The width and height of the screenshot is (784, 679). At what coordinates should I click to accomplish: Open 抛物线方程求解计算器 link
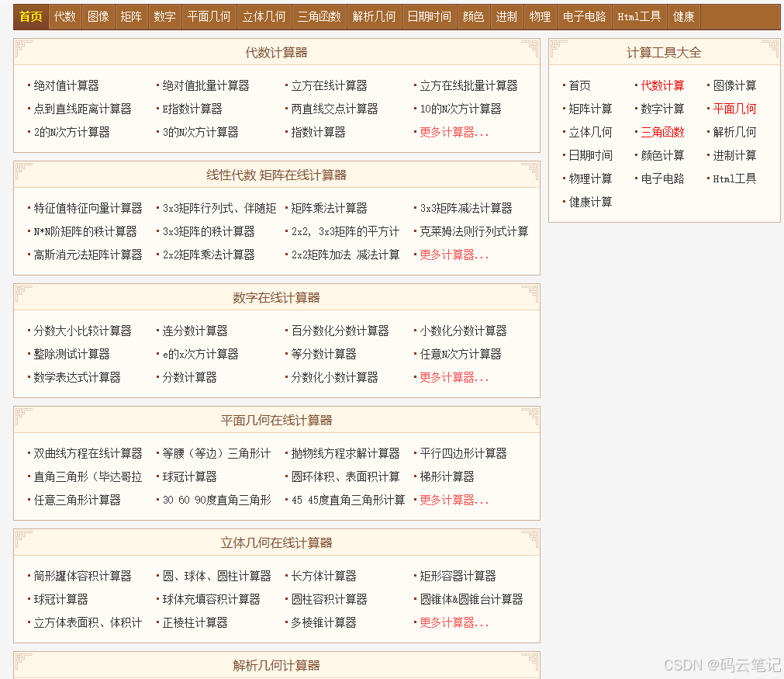tap(346, 453)
